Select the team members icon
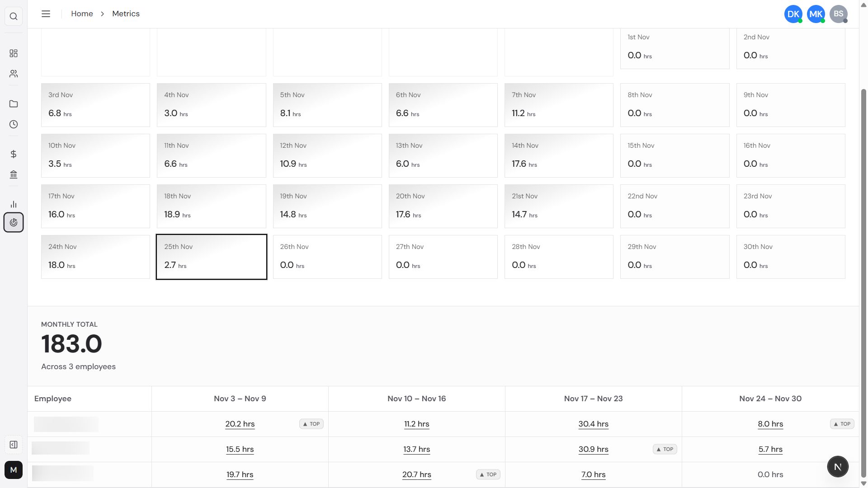This screenshot has height=488, width=868. 13,74
